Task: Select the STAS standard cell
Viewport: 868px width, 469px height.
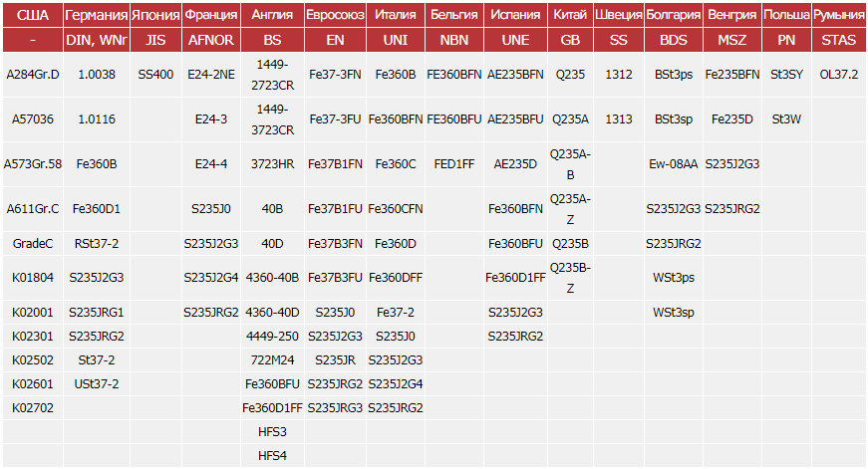Action: 839,40
